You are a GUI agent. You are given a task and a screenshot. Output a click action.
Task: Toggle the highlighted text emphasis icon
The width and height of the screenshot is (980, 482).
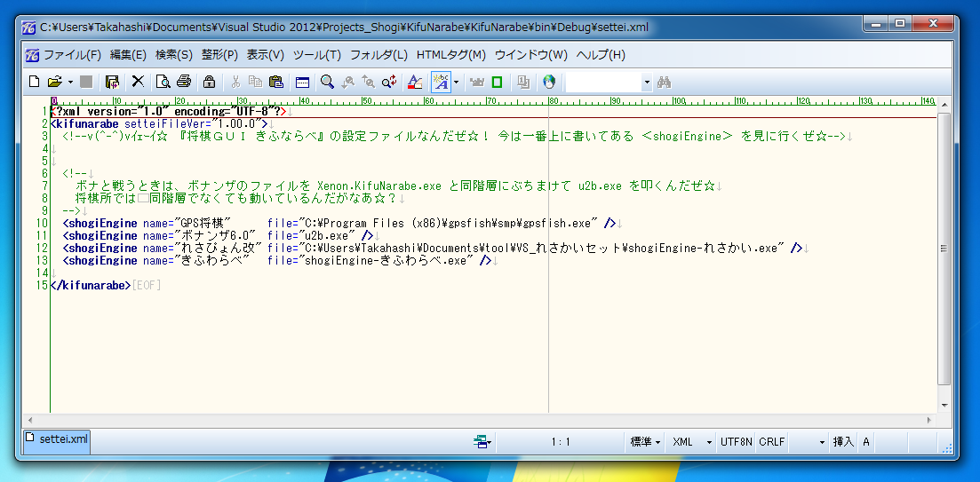441,82
